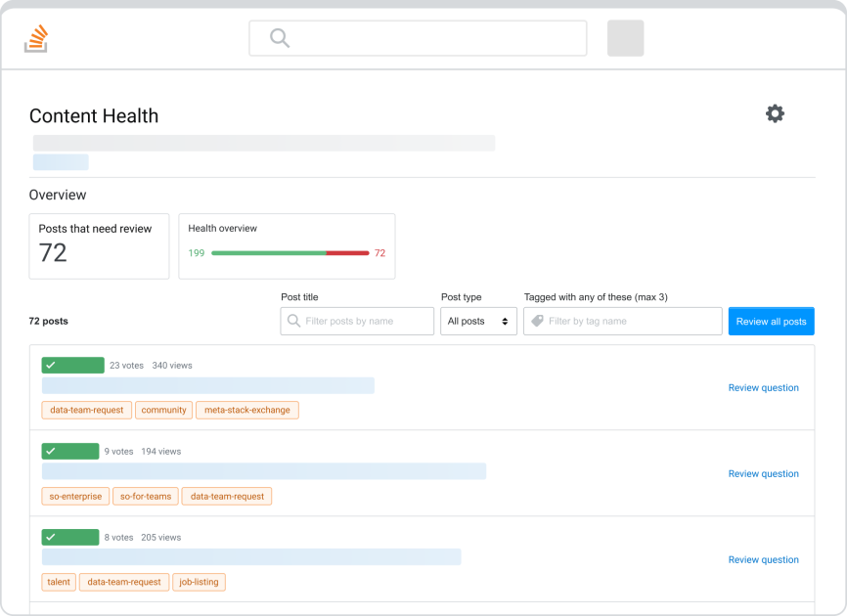Open Content Health settings gear
The image size is (847, 616).
(x=775, y=113)
